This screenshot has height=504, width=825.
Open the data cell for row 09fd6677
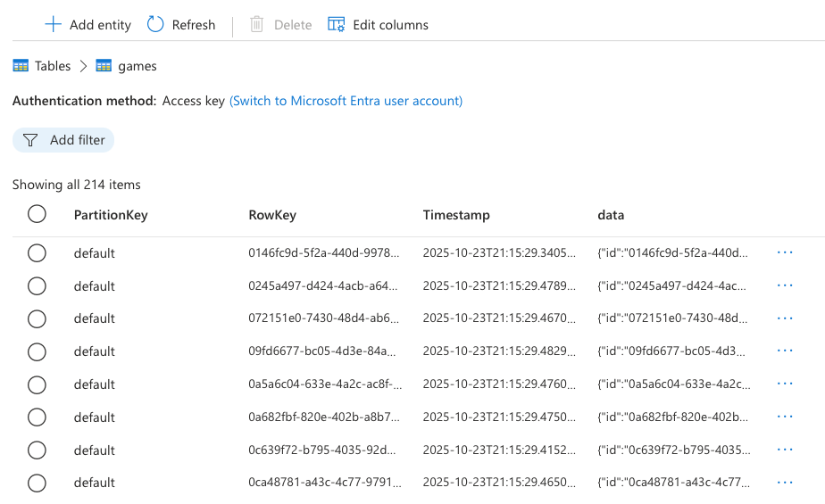(x=673, y=351)
